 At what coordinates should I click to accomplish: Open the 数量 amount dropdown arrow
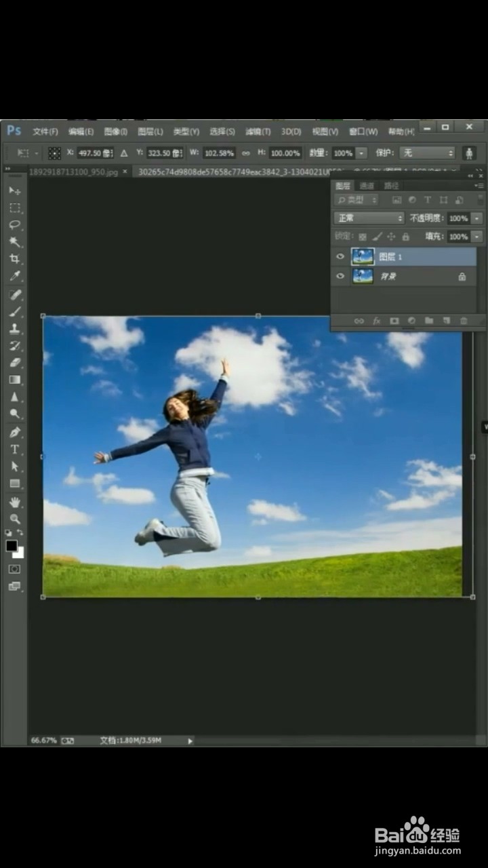coord(361,153)
